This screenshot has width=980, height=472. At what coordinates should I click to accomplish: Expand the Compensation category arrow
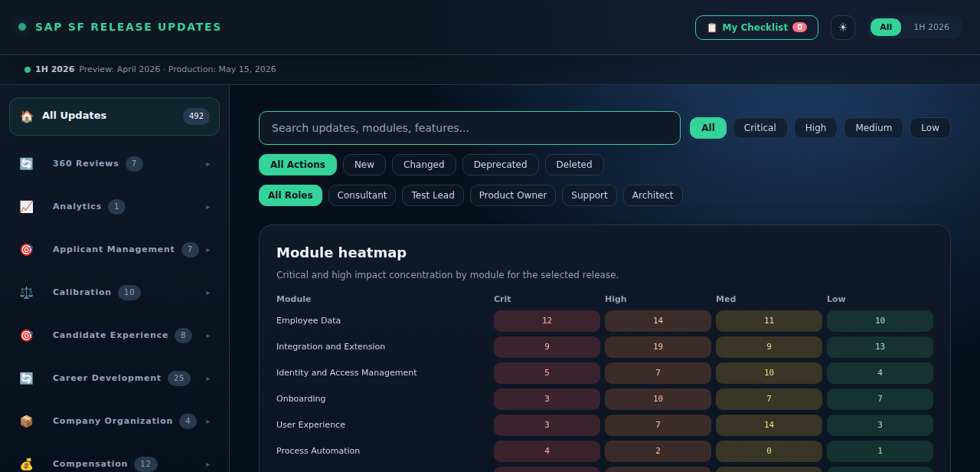coord(207,464)
